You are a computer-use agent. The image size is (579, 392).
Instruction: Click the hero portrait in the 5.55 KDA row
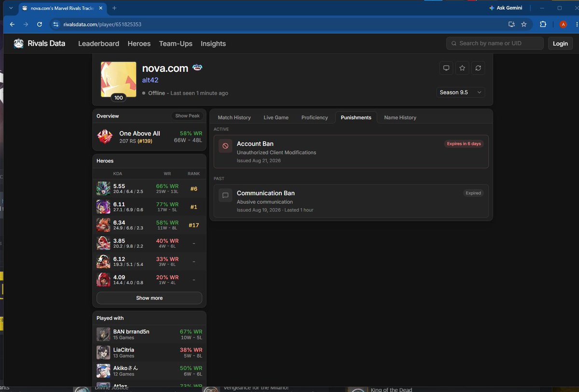tap(103, 188)
